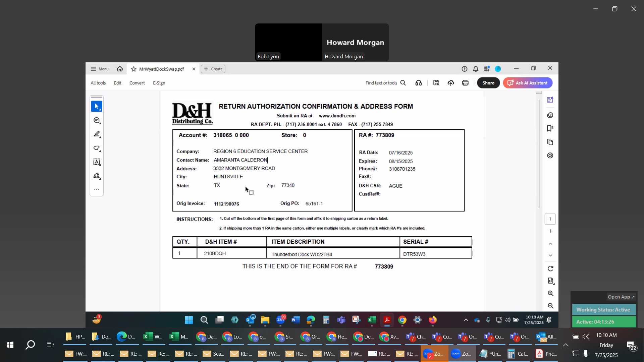Open the Pric... PDF taskbar item
Viewport: 644px width, 362px height.
[x=546, y=354]
